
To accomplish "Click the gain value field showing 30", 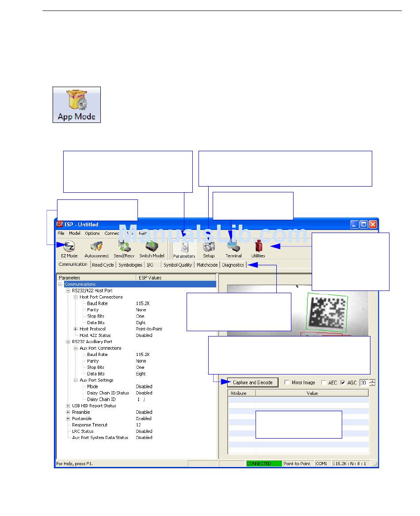I will pos(364,383).
